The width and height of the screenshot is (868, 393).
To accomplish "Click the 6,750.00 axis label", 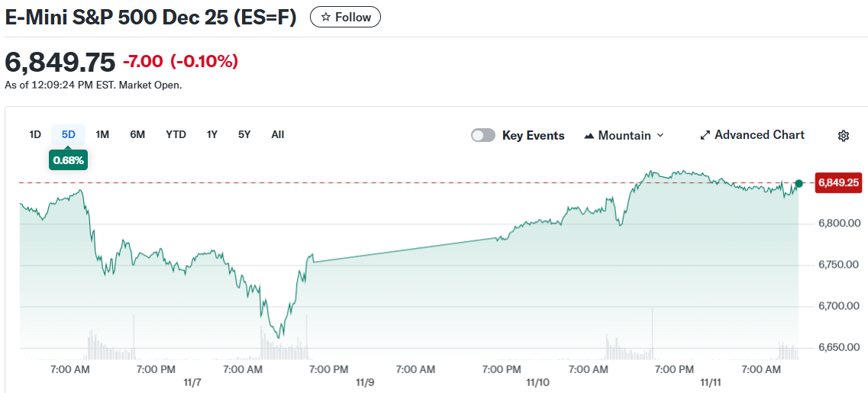I will point(839,265).
